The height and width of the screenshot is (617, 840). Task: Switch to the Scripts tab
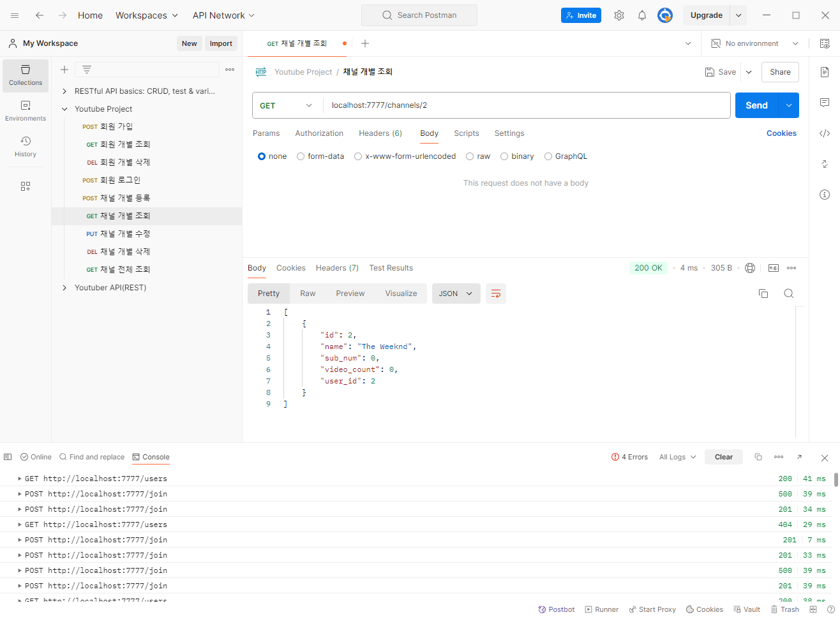[x=467, y=133]
